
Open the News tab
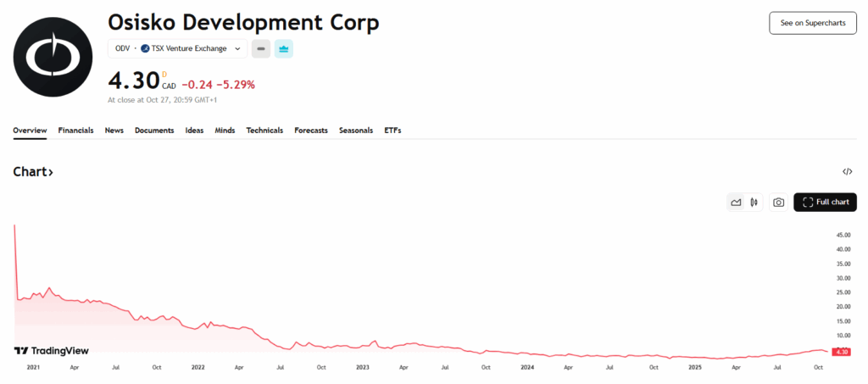pos(114,131)
